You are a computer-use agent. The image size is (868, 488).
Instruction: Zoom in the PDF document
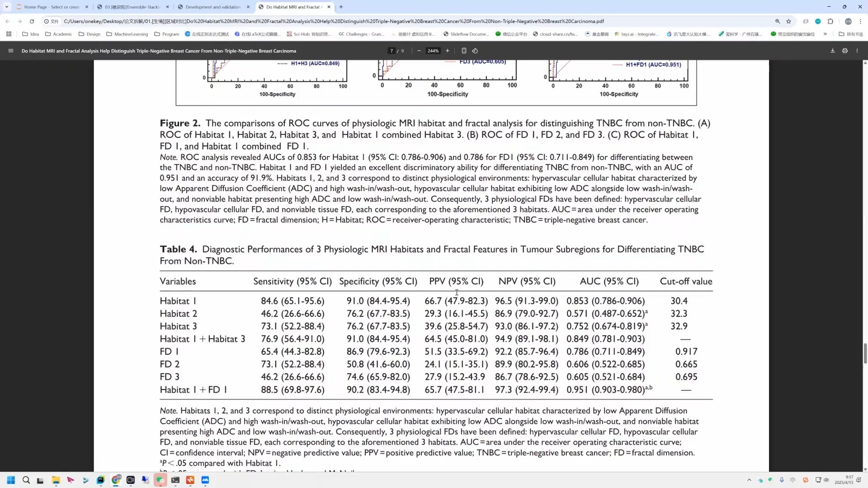[x=448, y=51]
